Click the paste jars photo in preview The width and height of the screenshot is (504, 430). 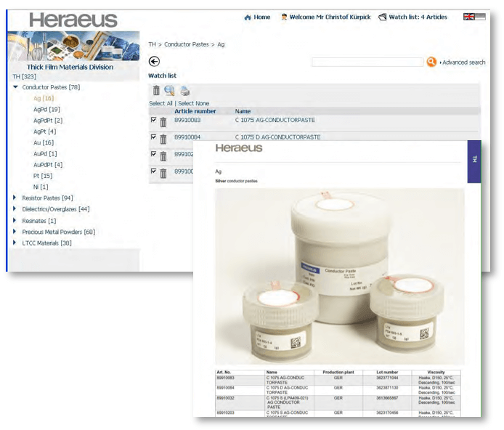[340, 277]
